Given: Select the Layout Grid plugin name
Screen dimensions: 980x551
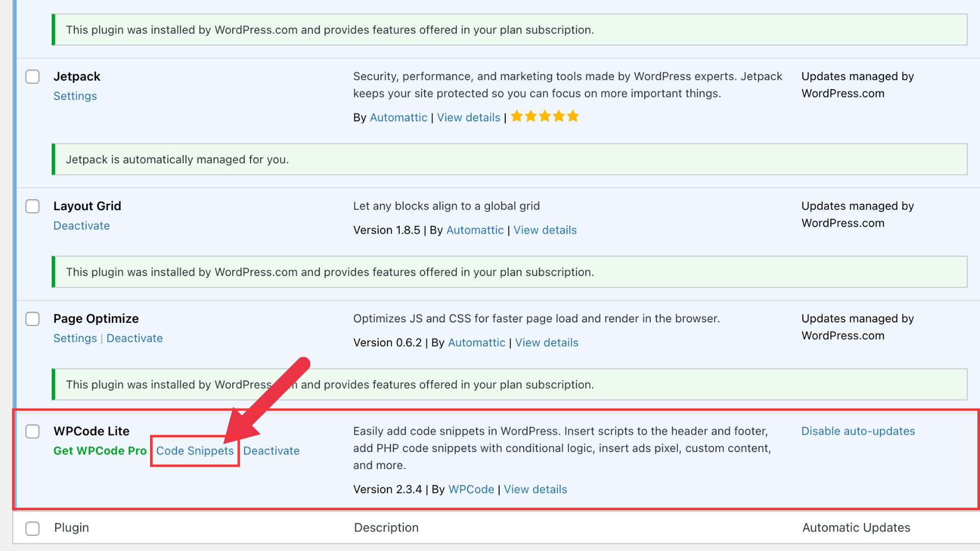Looking at the screenshot, I should pos(87,206).
